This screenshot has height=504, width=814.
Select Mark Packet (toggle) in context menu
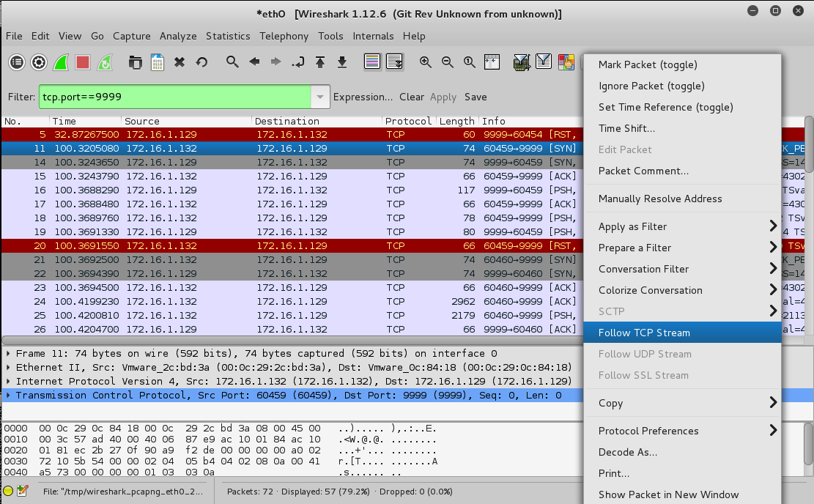[648, 64]
